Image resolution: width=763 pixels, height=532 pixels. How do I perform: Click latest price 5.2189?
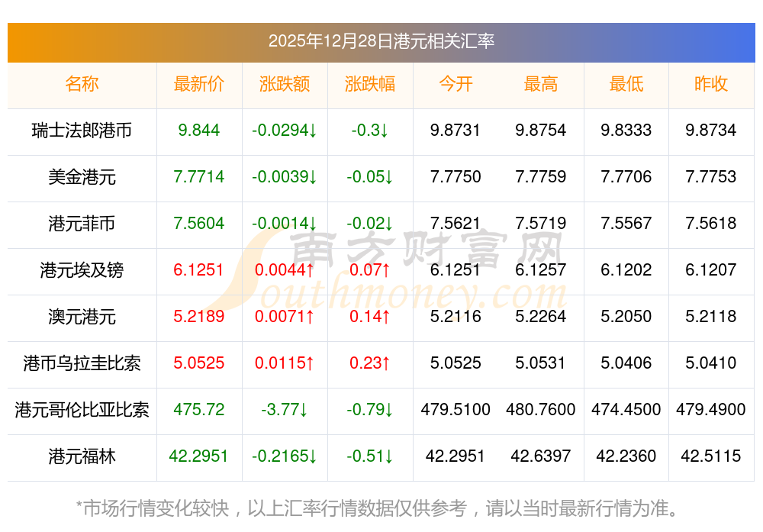coord(198,317)
